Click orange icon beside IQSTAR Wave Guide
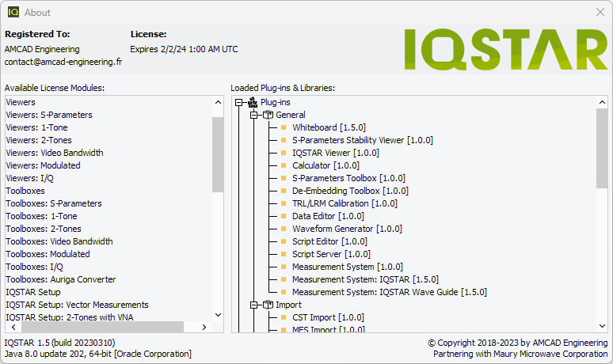This screenshot has width=613, height=364. [x=284, y=292]
